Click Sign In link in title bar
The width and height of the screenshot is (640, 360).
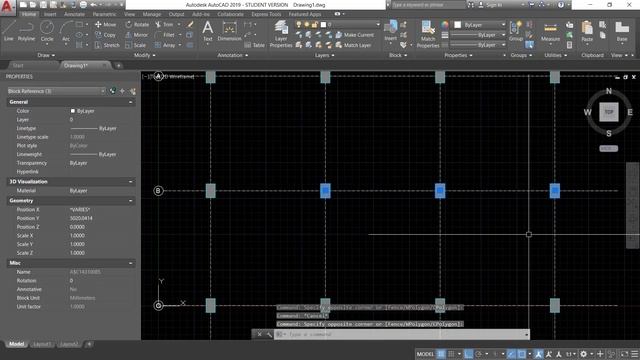[x=494, y=5]
